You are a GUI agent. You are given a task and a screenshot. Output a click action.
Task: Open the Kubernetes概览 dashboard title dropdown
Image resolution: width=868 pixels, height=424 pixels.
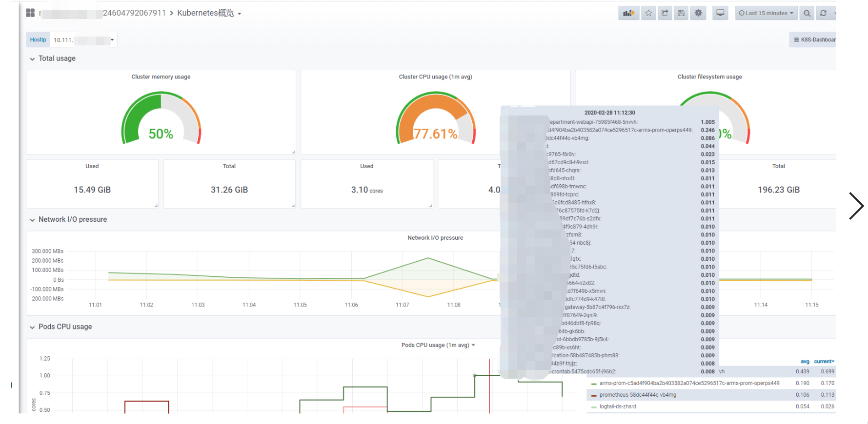click(209, 13)
